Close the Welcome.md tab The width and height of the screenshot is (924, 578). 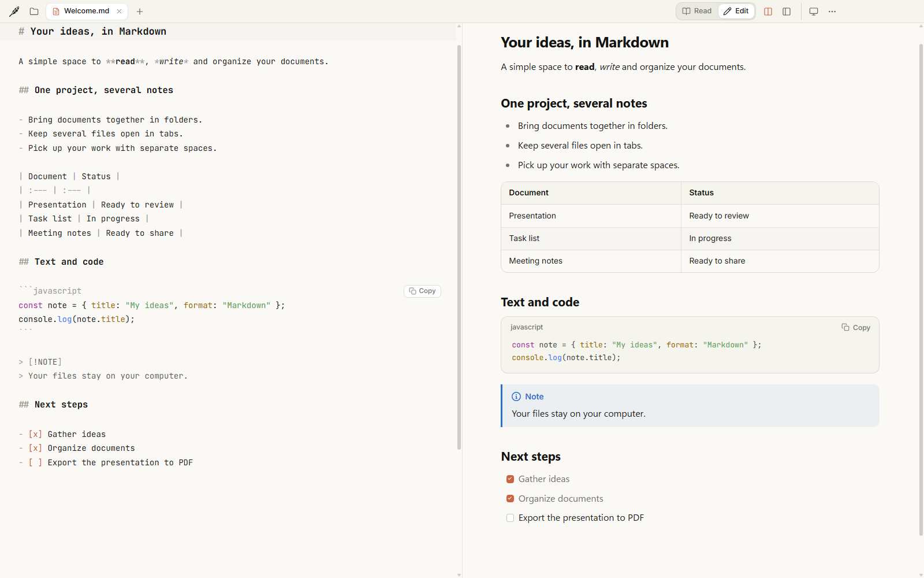click(120, 11)
